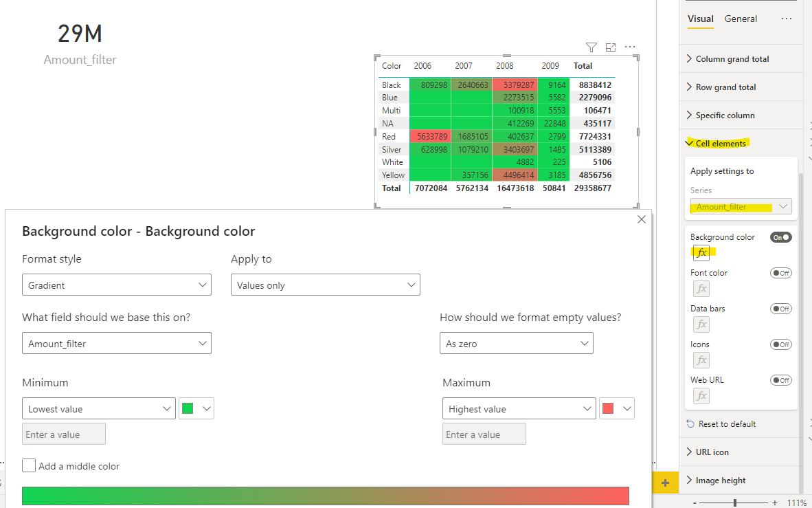Click the Font color fx button
Viewport: 812px width, 508px height.
(701, 289)
